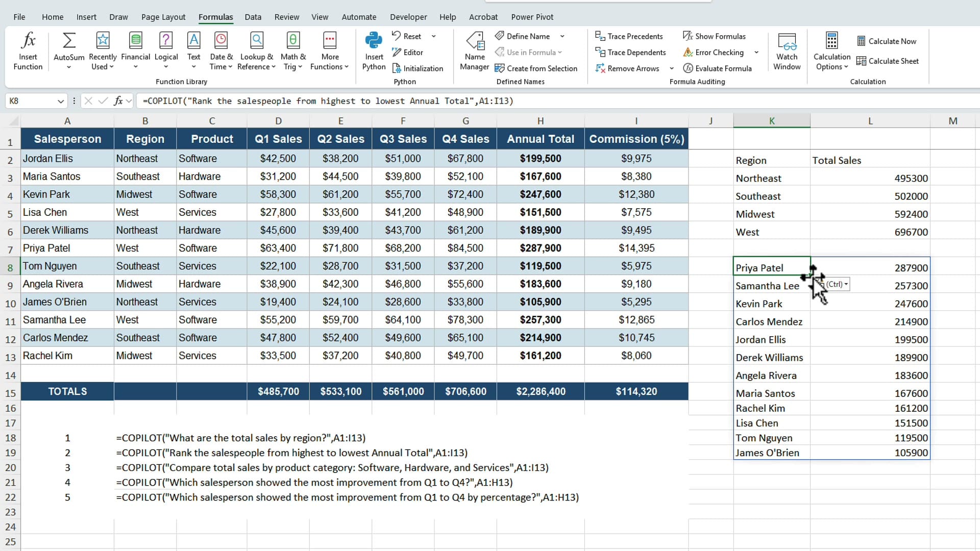This screenshot has width=980, height=551.
Task: Click the Name Box showing K8
Action: [x=32, y=101]
